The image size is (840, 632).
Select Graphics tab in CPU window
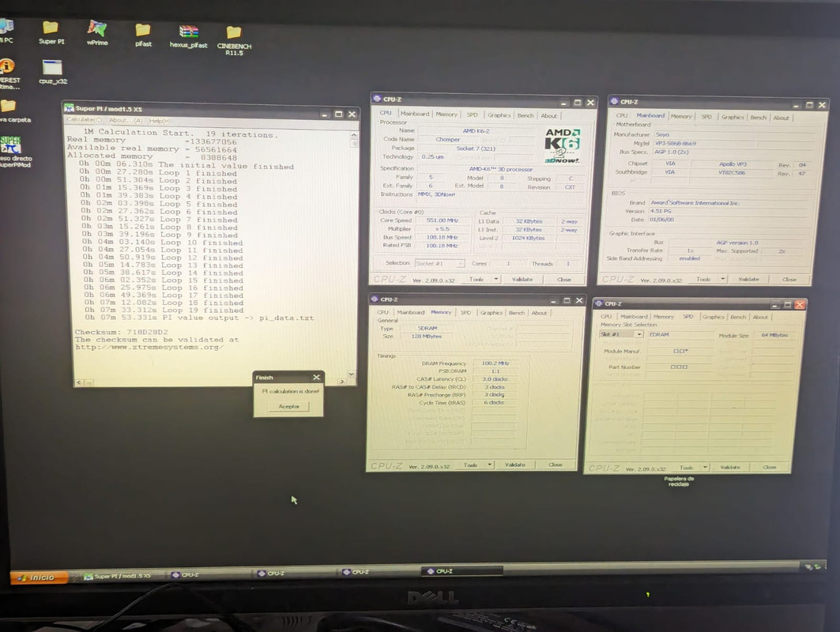tap(499, 115)
